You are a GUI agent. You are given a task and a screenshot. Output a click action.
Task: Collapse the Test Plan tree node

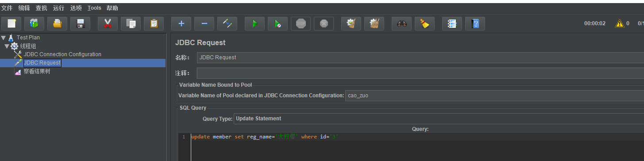[4, 38]
